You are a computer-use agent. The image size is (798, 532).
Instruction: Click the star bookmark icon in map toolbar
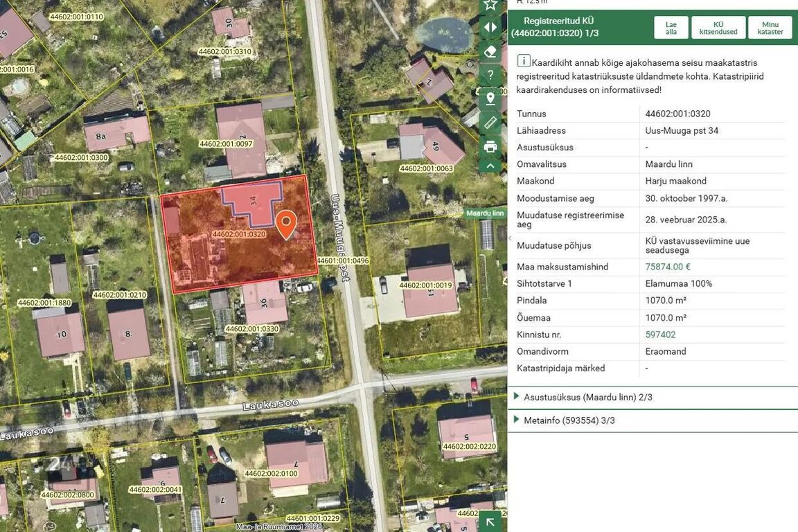coord(490,5)
